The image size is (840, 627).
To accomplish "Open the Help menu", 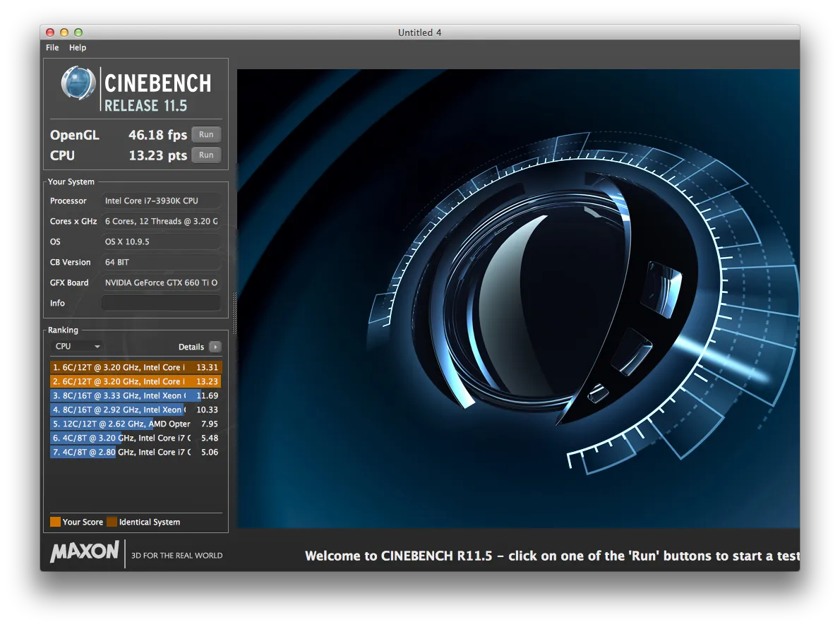I will [78, 47].
